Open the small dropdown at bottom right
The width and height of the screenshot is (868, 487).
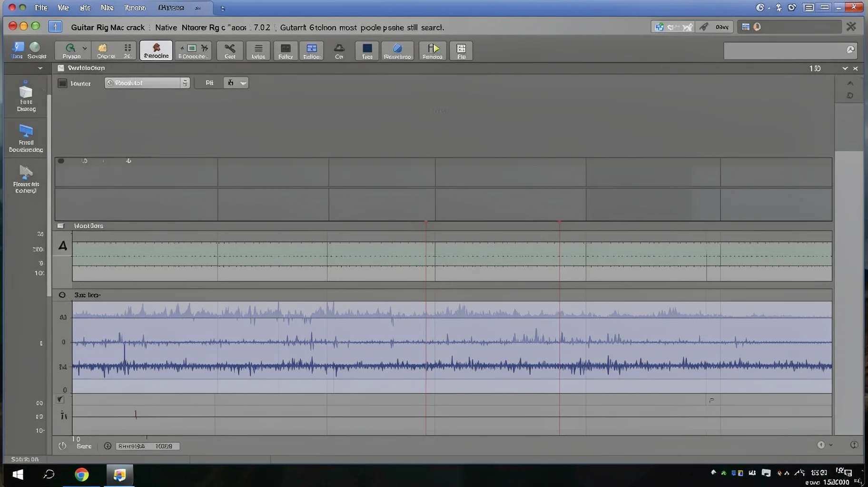[831, 445]
